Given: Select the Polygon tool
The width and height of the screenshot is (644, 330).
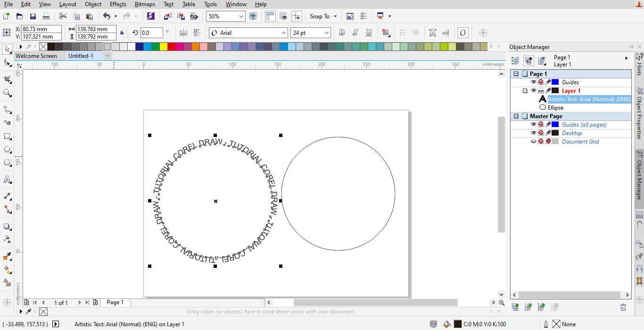Looking at the screenshot, I should 7,163.
